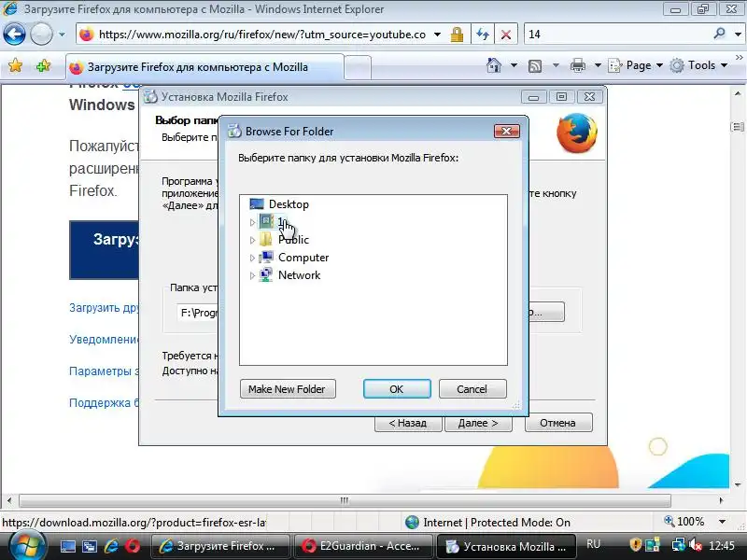The height and width of the screenshot is (560, 747).
Task: Launch Opera from quick launch
Action: (133, 546)
